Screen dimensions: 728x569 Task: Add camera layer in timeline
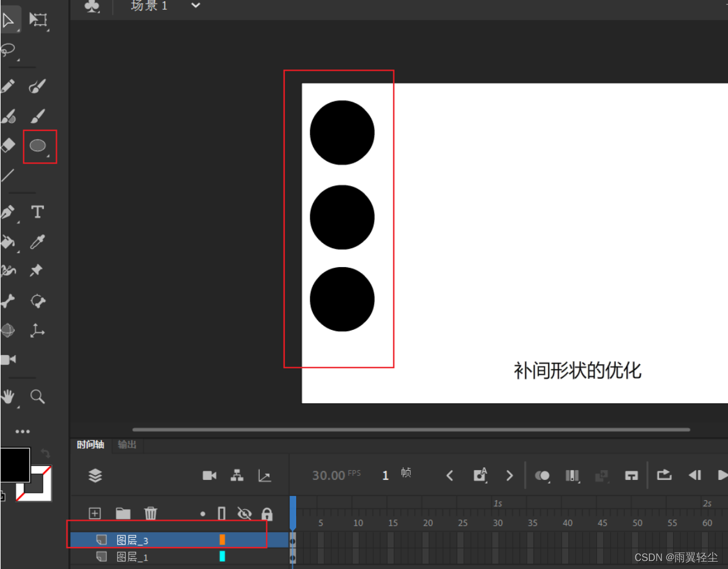point(209,476)
